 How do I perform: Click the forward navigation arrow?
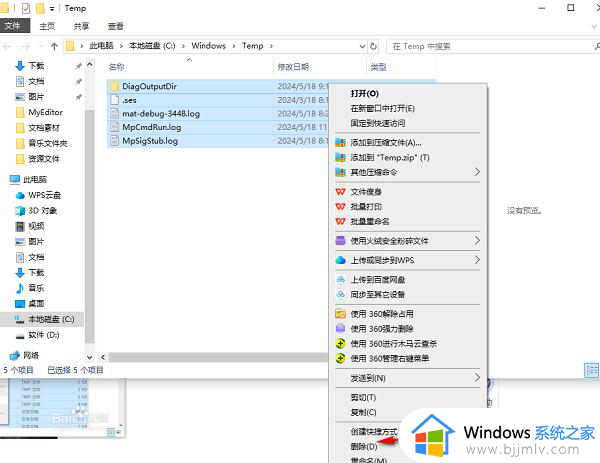[x=26, y=47]
